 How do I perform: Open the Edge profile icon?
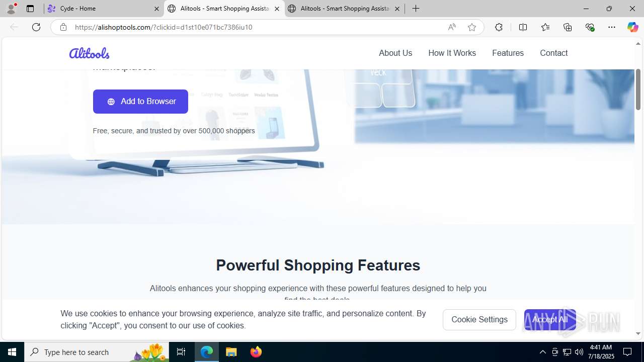(x=11, y=9)
